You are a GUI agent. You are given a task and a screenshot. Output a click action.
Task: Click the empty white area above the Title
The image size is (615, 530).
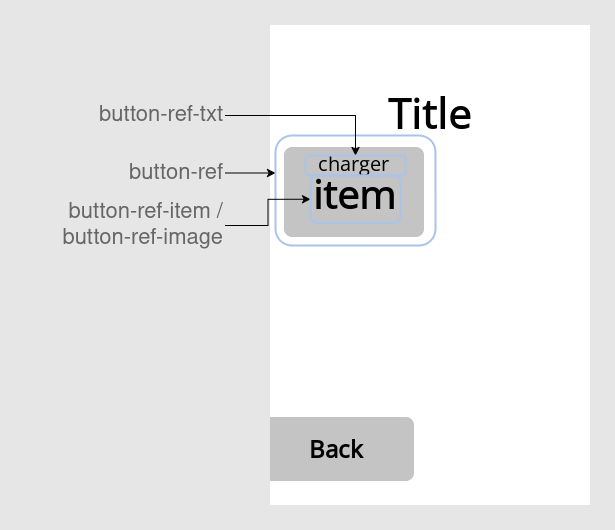tap(430, 55)
